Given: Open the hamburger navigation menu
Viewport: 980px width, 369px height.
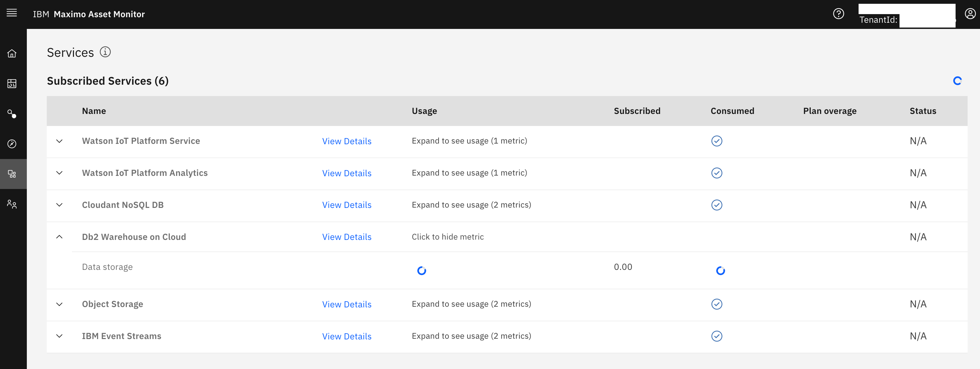Looking at the screenshot, I should click(12, 13).
